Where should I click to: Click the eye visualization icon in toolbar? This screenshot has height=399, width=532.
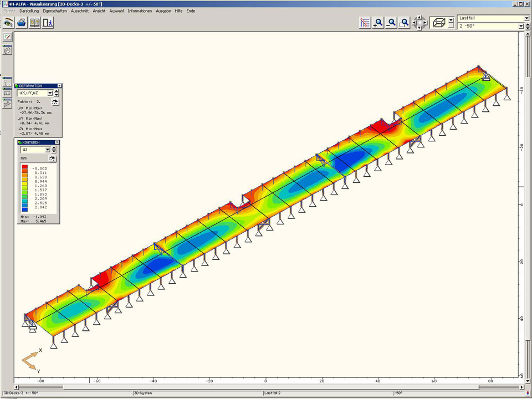[x=8, y=23]
